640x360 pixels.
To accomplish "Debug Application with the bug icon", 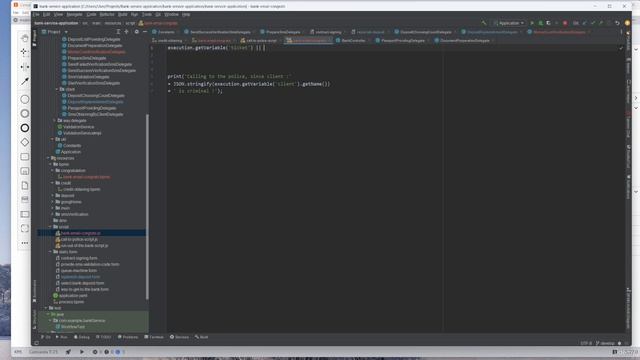I will (x=540, y=23).
